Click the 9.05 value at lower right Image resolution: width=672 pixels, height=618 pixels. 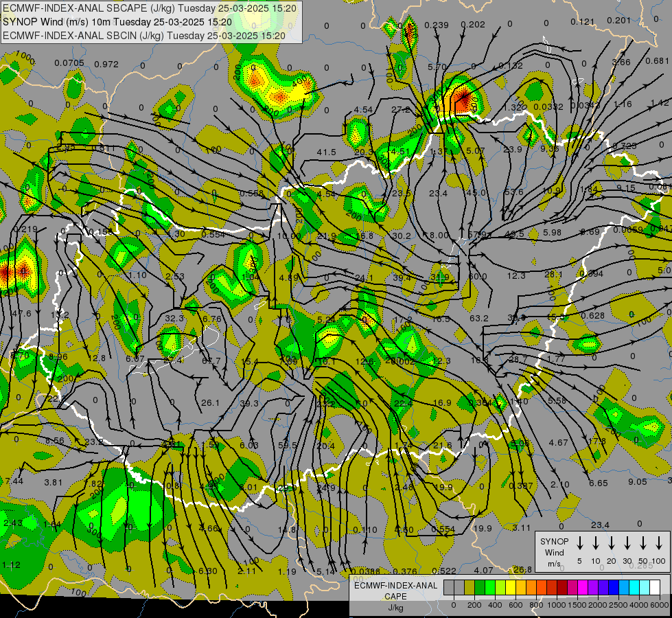(x=637, y=481)
